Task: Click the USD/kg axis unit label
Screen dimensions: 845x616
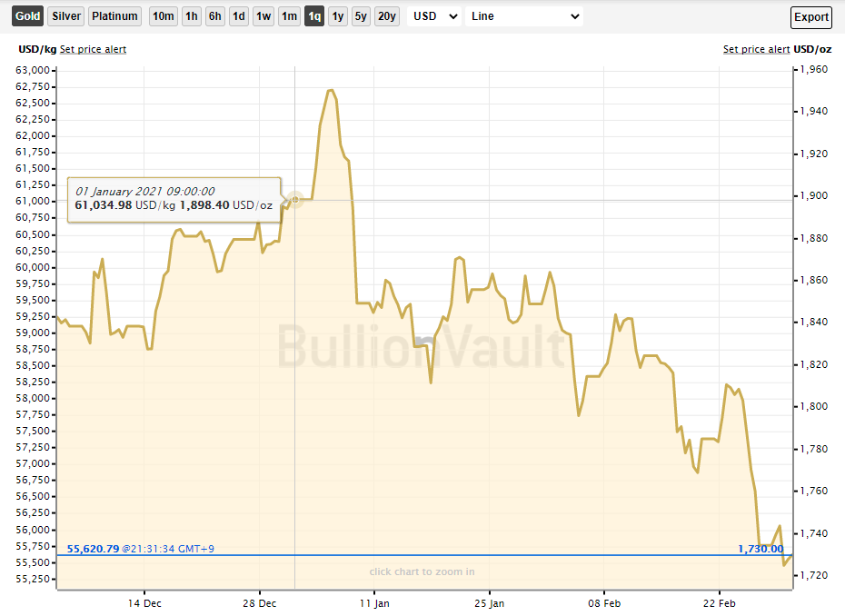Action: [x=37, y=49]
